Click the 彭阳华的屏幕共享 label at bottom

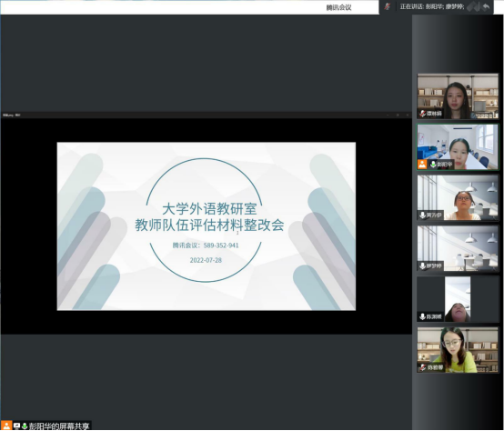(x=59, y=426)
